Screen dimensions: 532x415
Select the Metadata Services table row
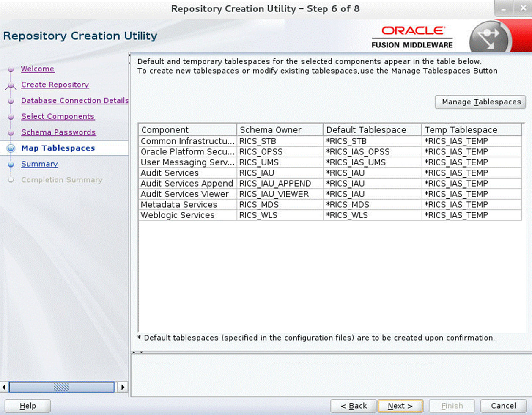point(254,204)
